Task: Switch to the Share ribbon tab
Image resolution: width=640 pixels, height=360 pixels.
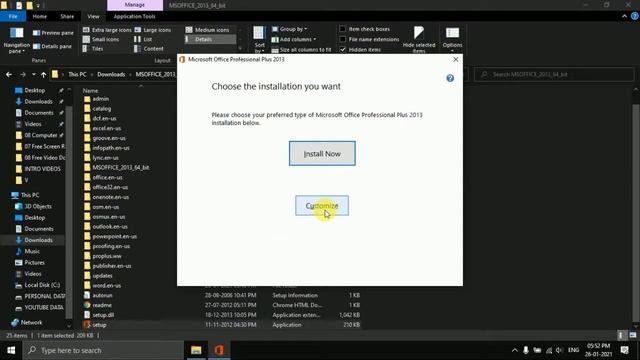Action: click(67, 16)
